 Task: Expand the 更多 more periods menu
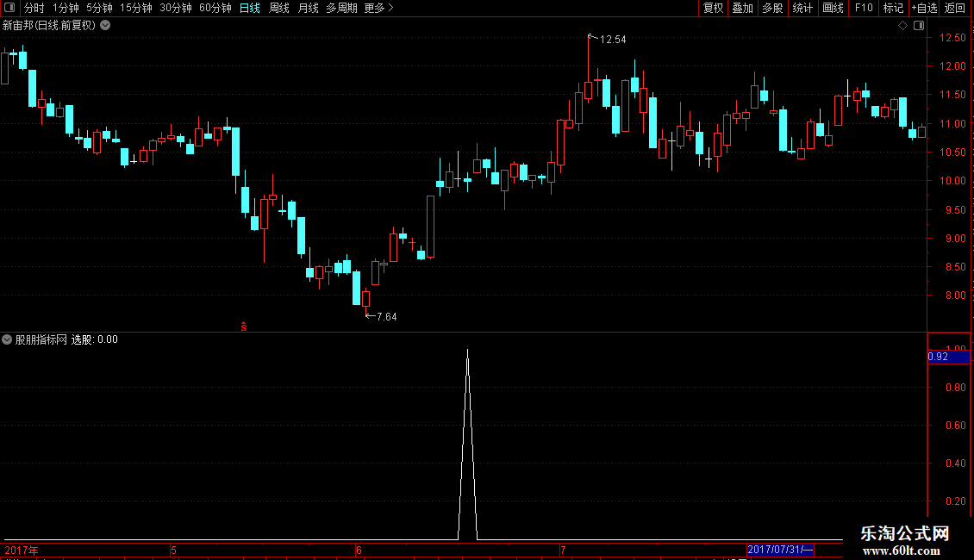[x=378, y=8]
